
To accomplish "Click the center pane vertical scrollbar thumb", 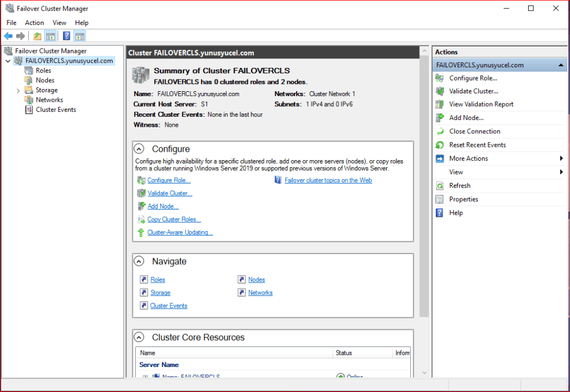I will click(x=424, y=187).
